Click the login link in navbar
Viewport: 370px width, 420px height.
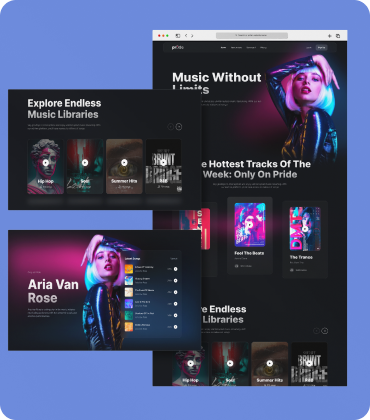point(309,48)
